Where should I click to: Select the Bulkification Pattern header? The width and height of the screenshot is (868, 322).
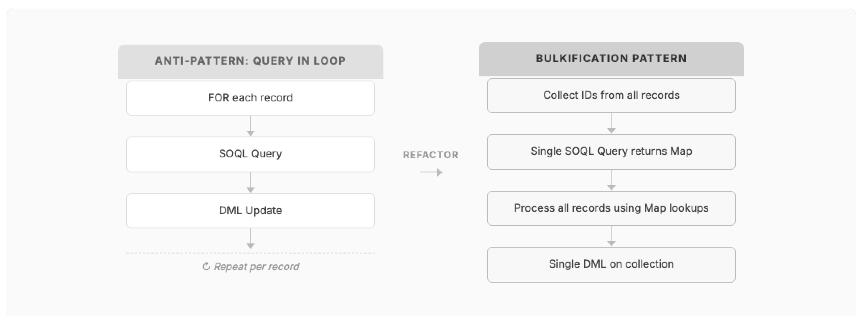click(x=611, y=59)
